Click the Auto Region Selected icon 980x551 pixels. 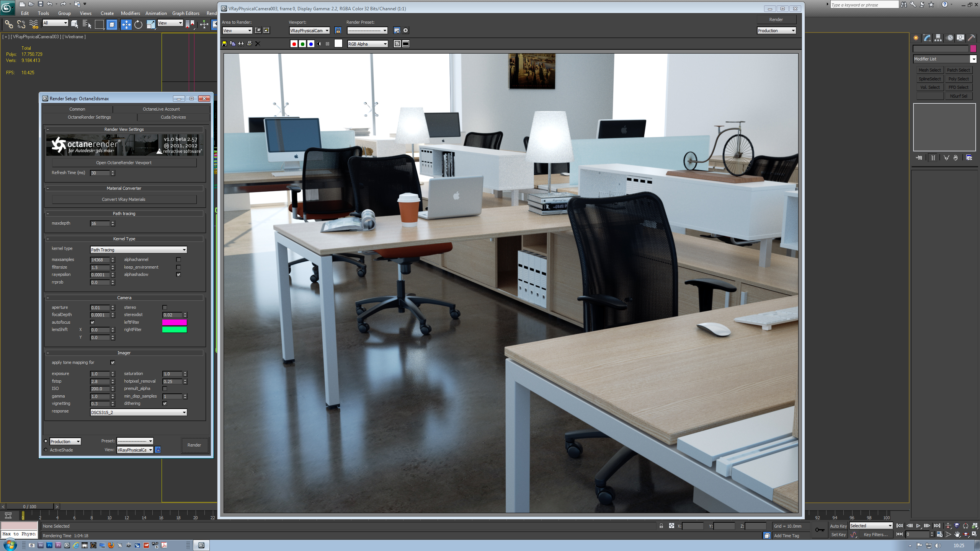pos(266,30)
